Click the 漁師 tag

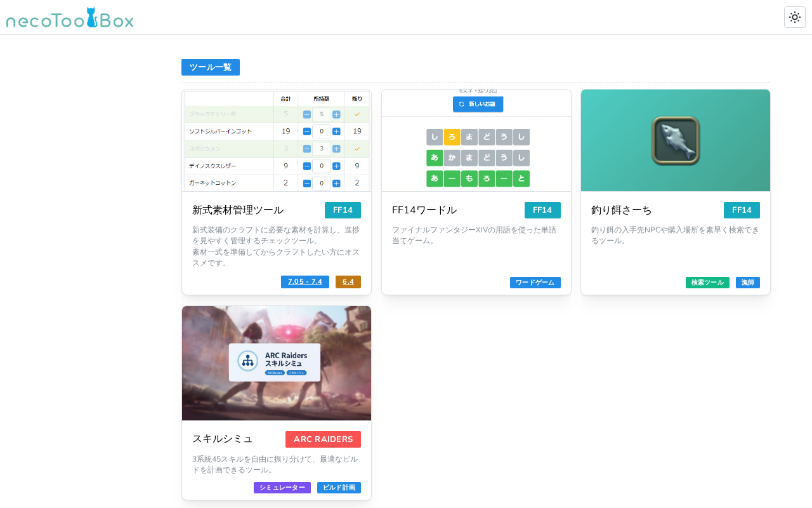748,283
